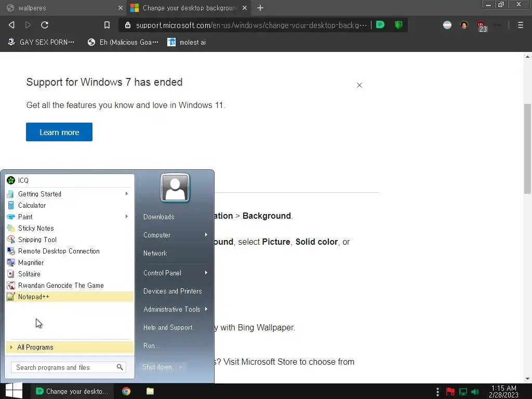Click the Learn more button
This screenshot has width=532, height=399.
(59, 132)
